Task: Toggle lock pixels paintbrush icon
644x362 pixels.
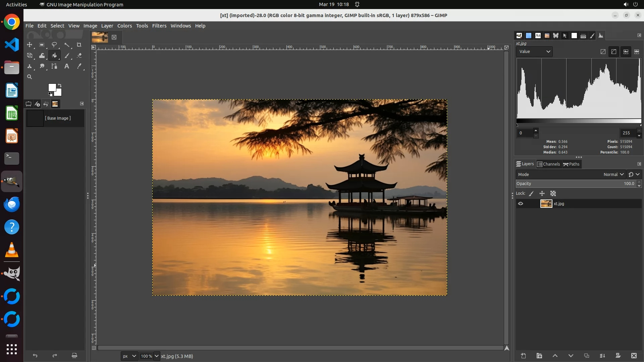Action: click(531, 193)
